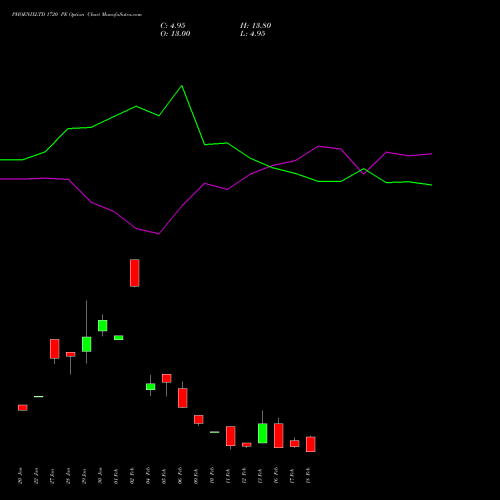Click the 30 Jan date label
This screenshot has width=500, height=500.
(x=101, y=476)
